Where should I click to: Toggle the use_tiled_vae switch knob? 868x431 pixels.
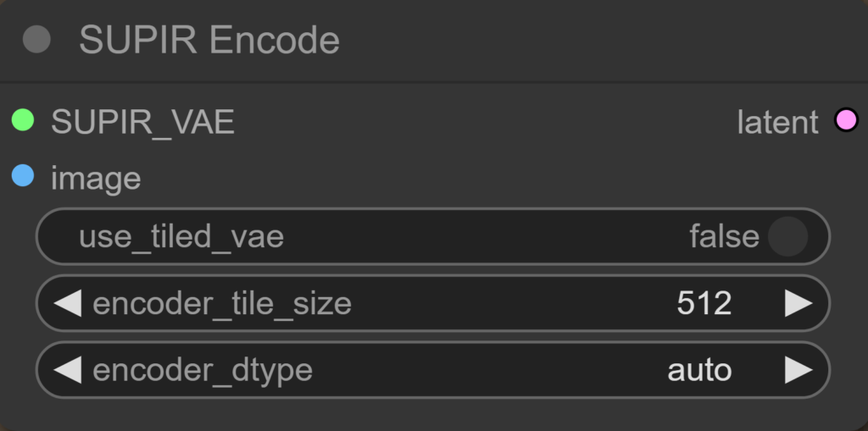[787, 237]
